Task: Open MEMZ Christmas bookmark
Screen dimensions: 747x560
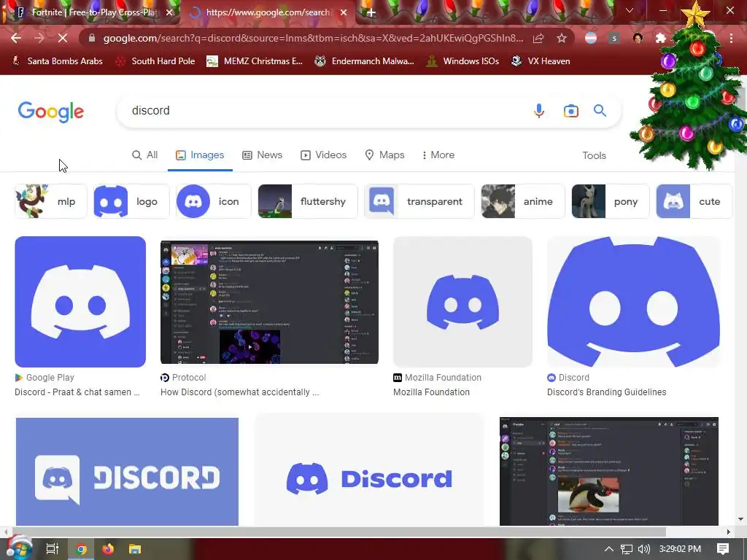Action: pyautogui.click(x=255, y=61)
